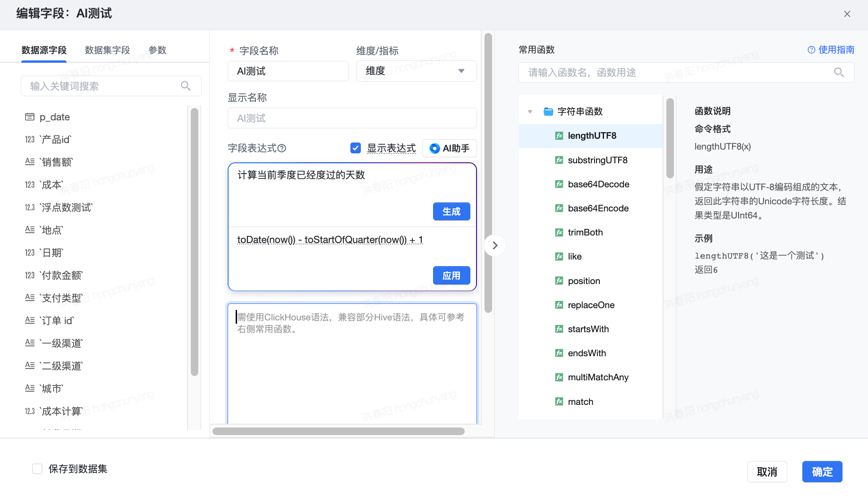Click the generated toStartOfQuarter expression text

(330, 240)
